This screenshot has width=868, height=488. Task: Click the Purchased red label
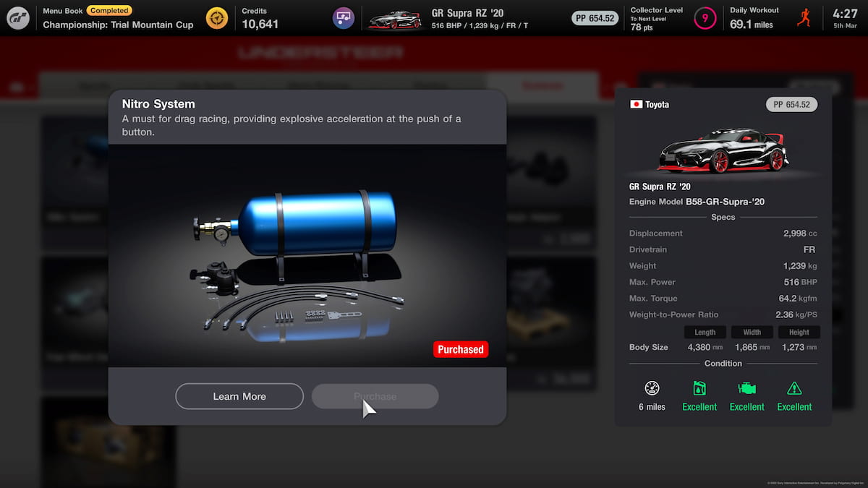[461, 349]
